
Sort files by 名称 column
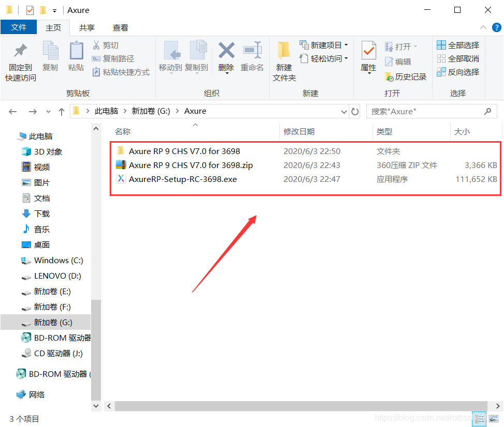click(x=123, y=132)
